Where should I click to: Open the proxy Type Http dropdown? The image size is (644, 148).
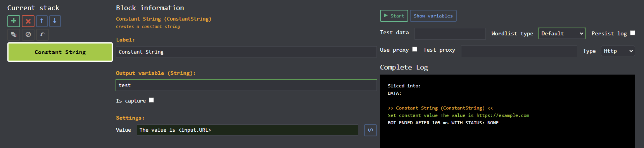[618, 51]
